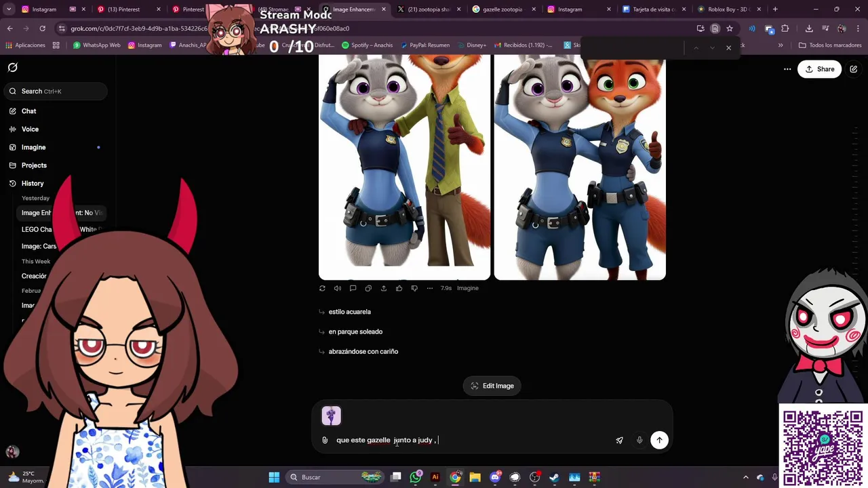This screenshot has width=868, height=488.
Task: Click the comment bubble icon below images
Action: tap(353, 288)
